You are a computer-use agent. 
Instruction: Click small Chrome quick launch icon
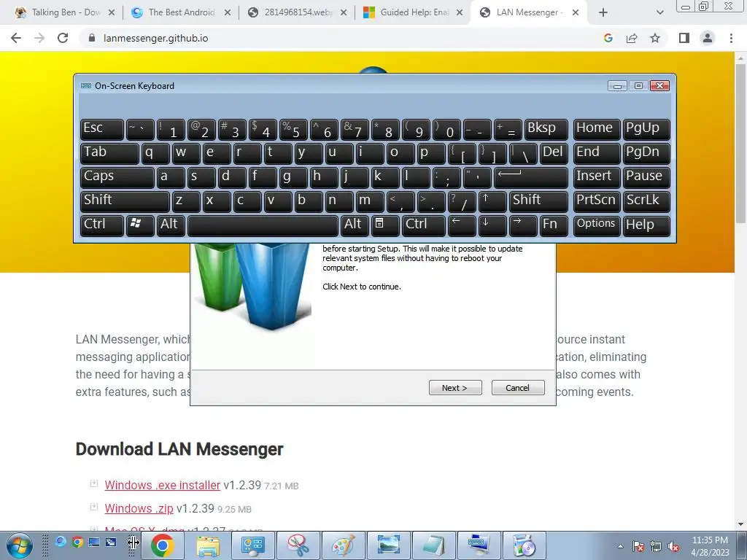(77, 542)
